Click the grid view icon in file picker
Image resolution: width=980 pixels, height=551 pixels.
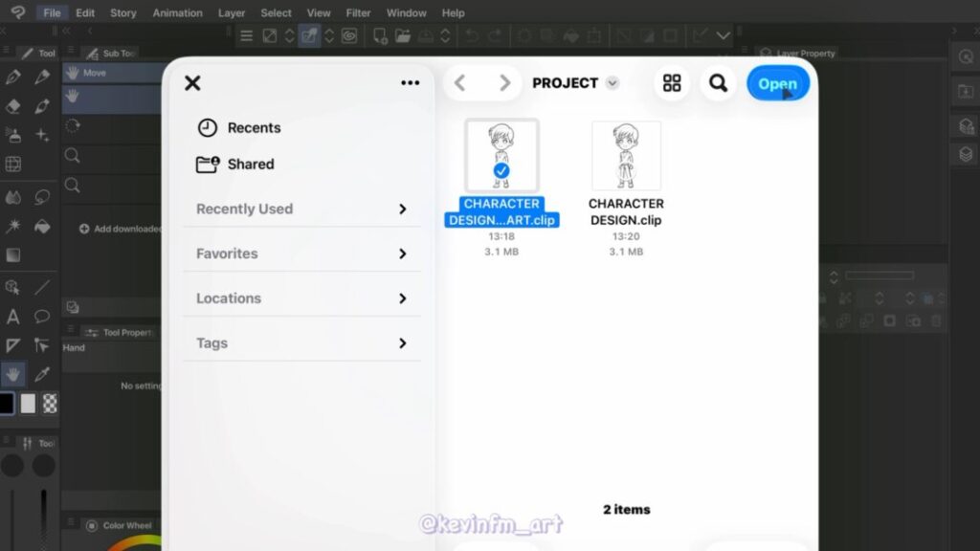pyautogui.click(x=672, y=83)
